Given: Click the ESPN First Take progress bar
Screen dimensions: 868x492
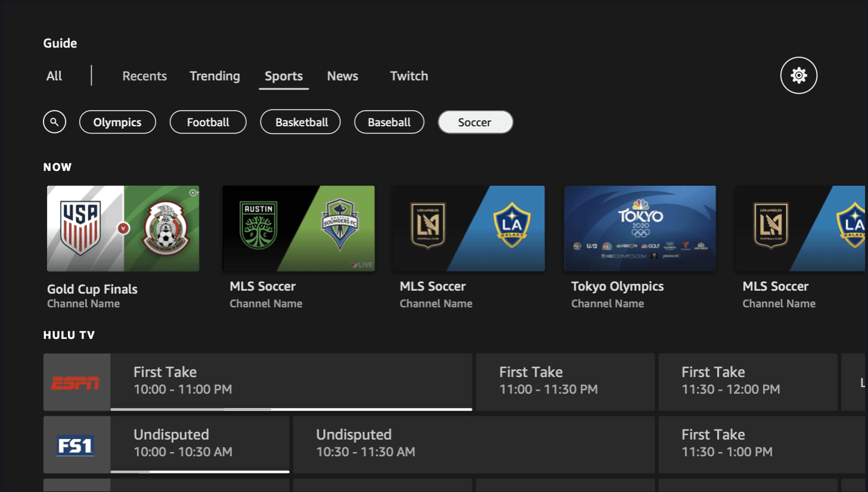Looking at the screenshot, I should pos(292,409).
